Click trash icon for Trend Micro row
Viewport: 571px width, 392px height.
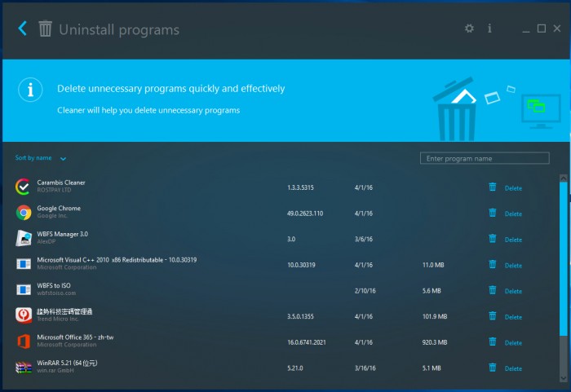[493, 315]
